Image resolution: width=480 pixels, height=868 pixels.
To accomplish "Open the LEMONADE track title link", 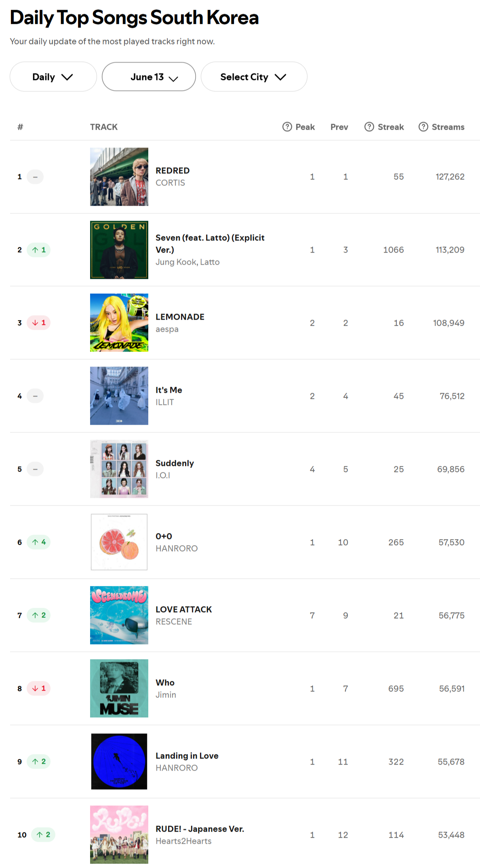I will click(x=180, y=317).
